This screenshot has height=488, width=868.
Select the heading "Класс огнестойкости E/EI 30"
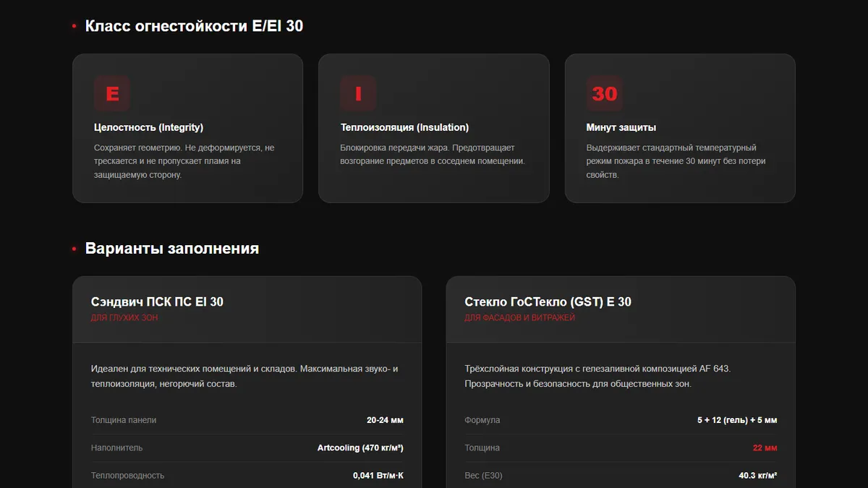tap(194, 26)
